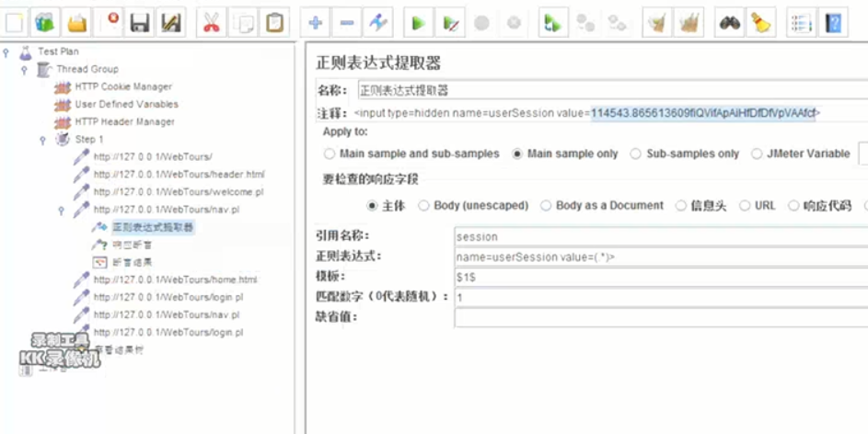Select the URL radio button
The height and width of the screenshot is (434, 868).
coord(745,206)
